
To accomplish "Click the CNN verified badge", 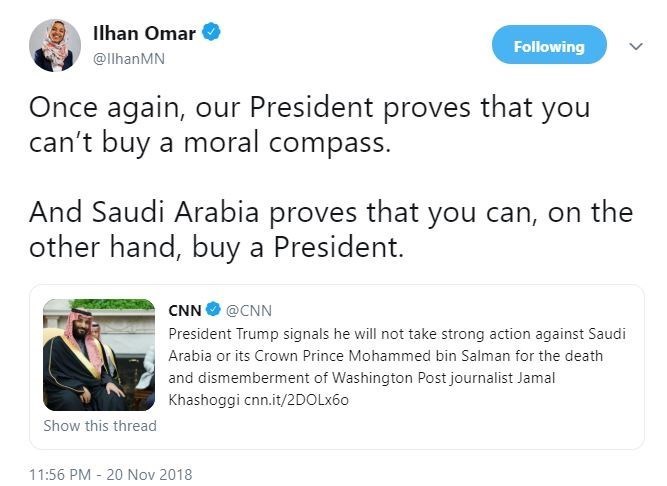I will [x=214, y=311].
